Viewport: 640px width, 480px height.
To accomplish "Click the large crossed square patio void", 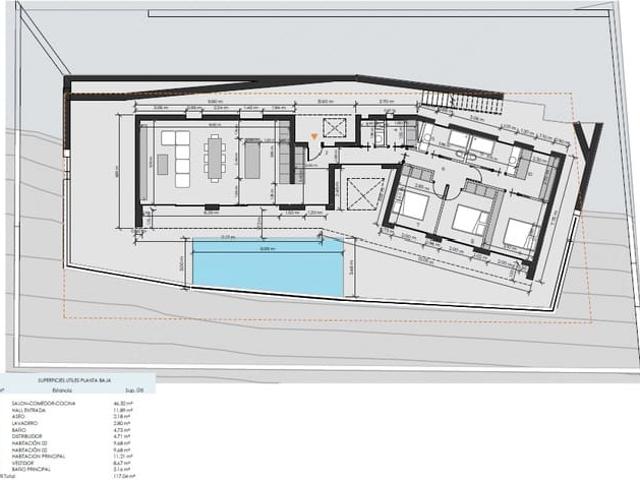I will pos(364,193).
